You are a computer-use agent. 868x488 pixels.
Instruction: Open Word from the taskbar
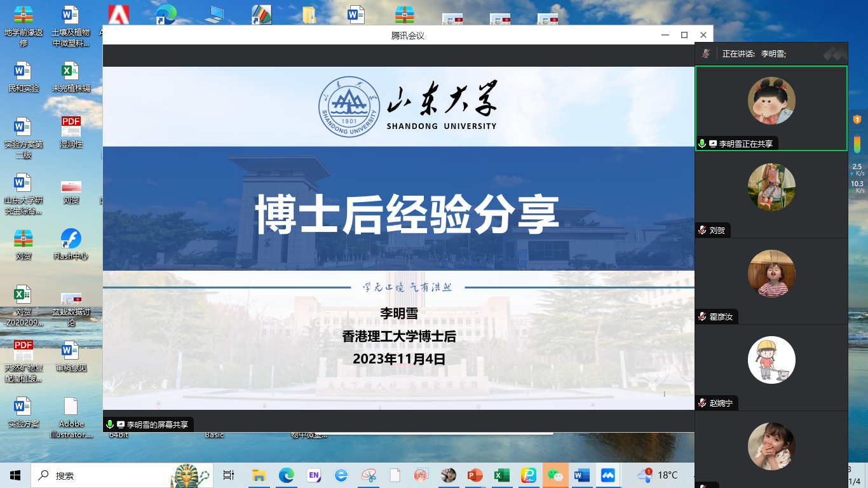[581, 475]
